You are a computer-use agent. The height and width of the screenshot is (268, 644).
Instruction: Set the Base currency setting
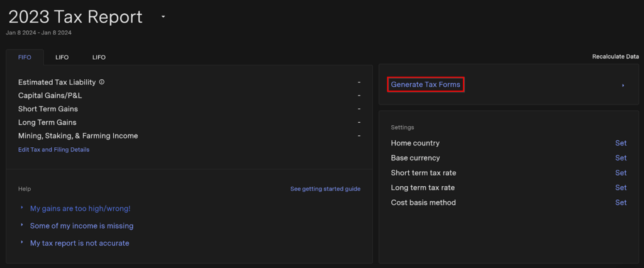[x=621, y=158]
